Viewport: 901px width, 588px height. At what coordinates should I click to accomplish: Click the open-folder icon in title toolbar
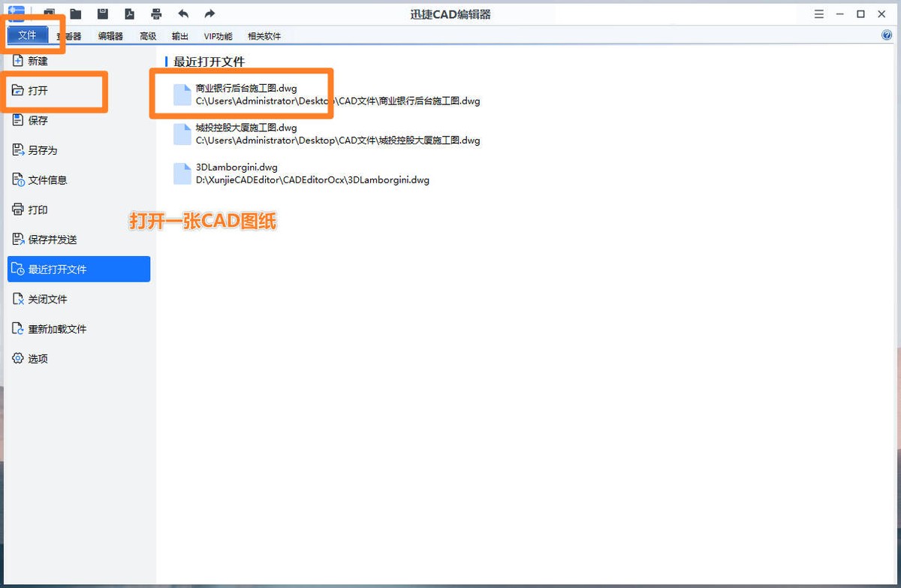76,14
